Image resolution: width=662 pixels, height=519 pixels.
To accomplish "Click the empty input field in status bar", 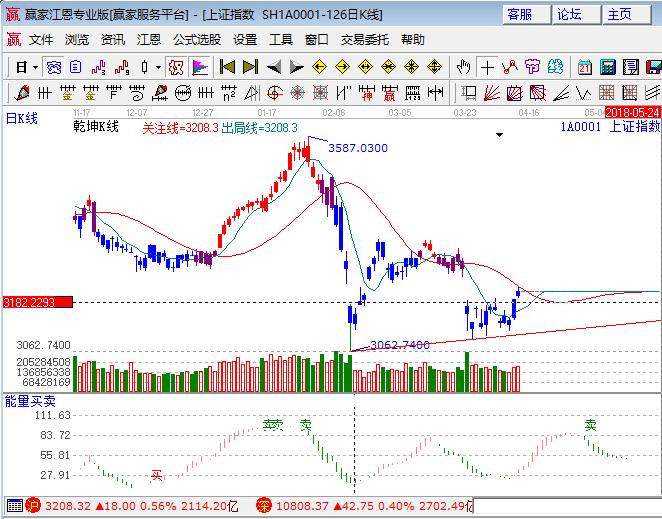I will pos(565,505).
